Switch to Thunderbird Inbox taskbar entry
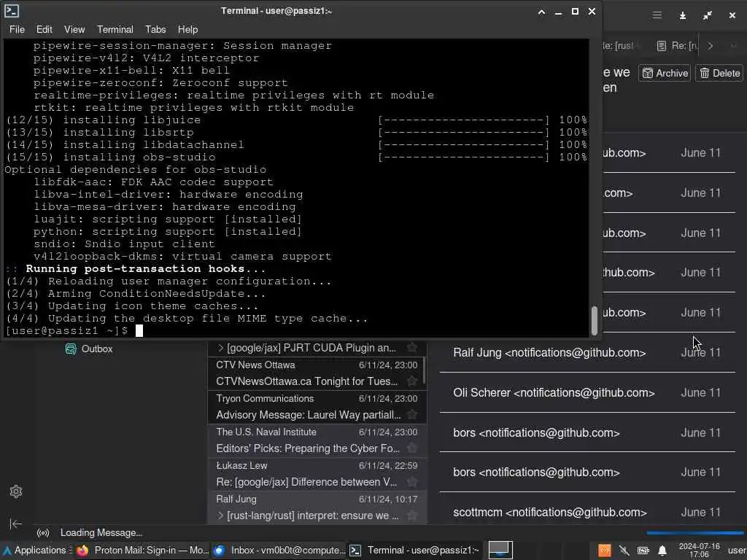Viewport: 747px width, 560px height. 279,551
